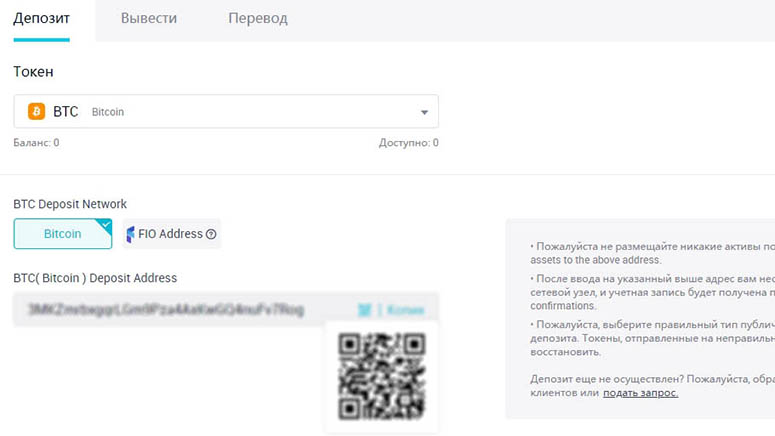Select the FIO Address network option
This screenshot has width=775, height=436.
coord(171,233)
